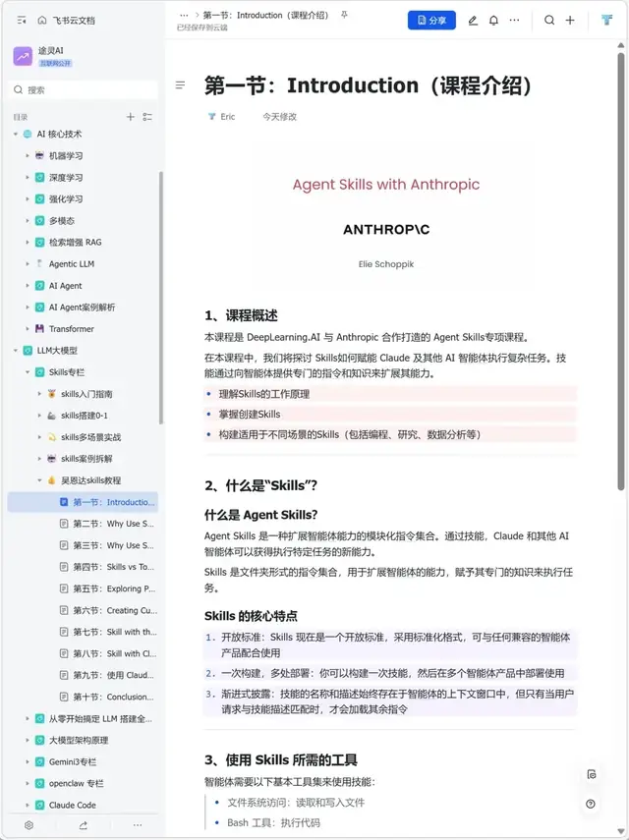
Task: Add a new page with the 目录 plus icon
Action: pos(130,117)
